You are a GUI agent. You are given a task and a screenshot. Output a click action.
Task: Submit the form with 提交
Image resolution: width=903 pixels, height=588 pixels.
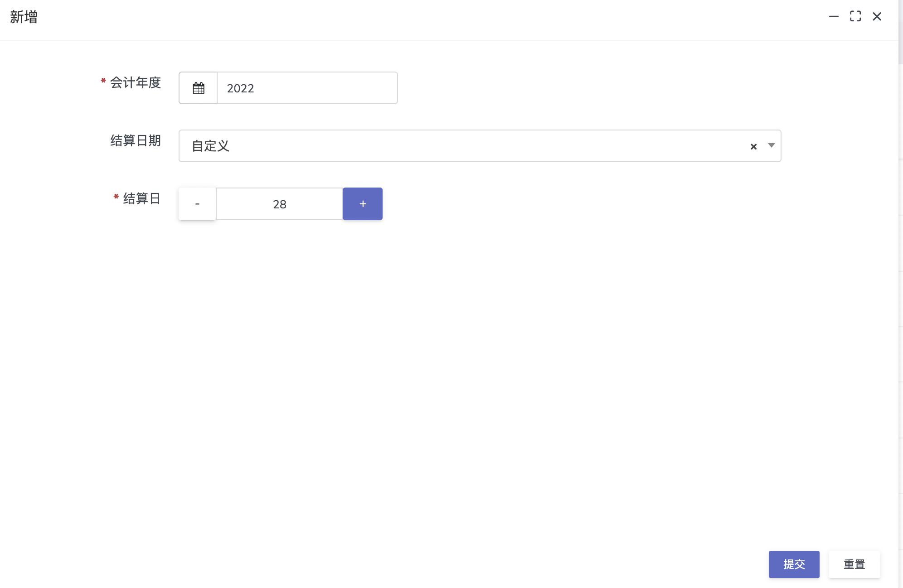click(794, 564)
